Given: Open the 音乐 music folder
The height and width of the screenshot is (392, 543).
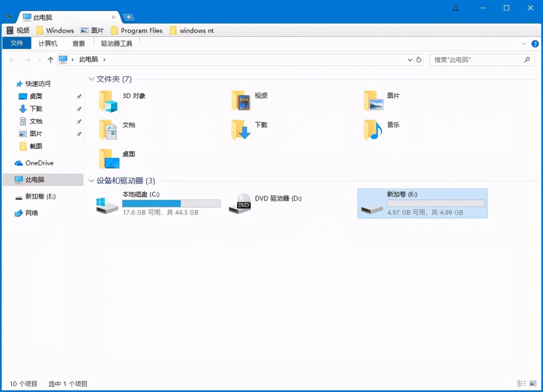Looking at the screenshot, I should [373, 130].
